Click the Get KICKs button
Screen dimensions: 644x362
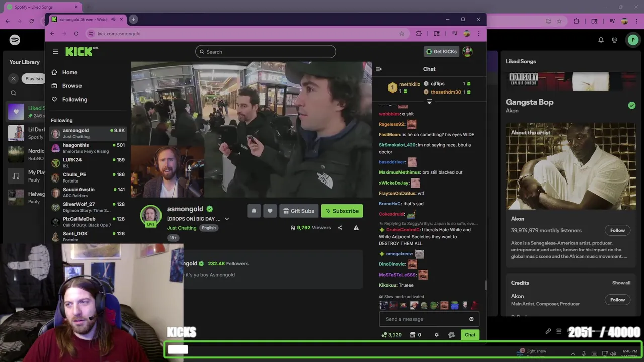(x=441, y=51)
